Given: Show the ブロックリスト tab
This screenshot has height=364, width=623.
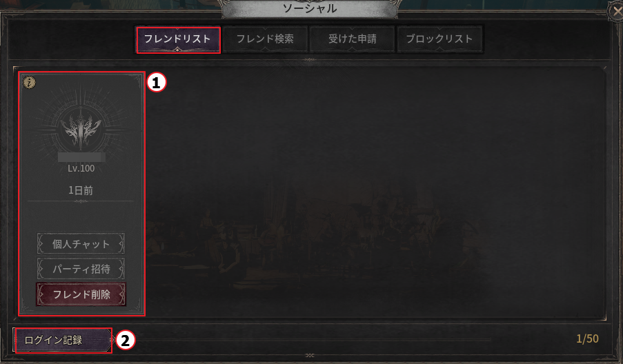Looking at the screenshot, I should [439, 39].
